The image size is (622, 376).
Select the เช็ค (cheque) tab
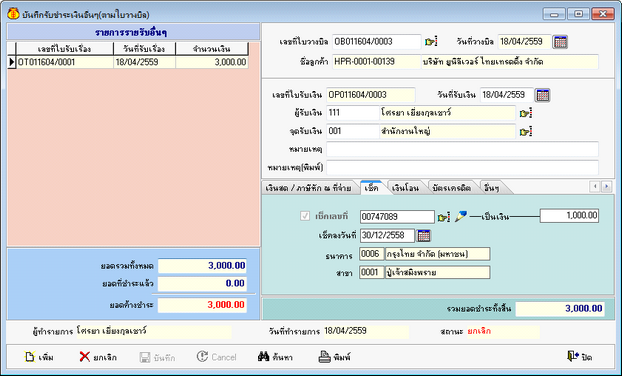(x=371, y=188)
